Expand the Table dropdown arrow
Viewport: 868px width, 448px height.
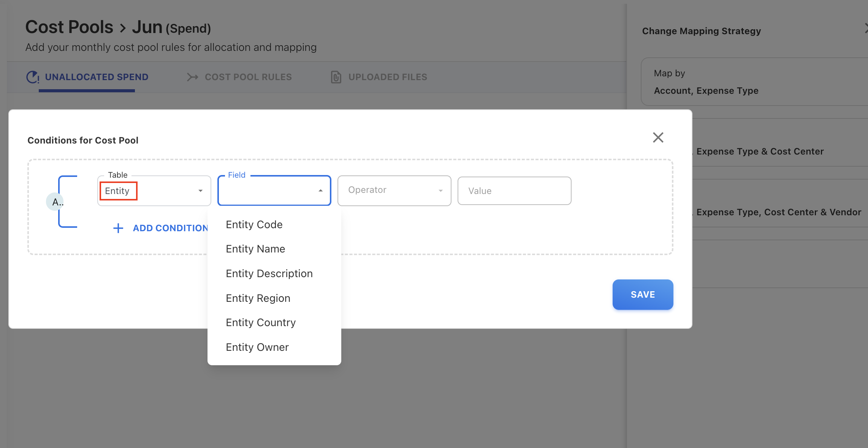point(200,191)
